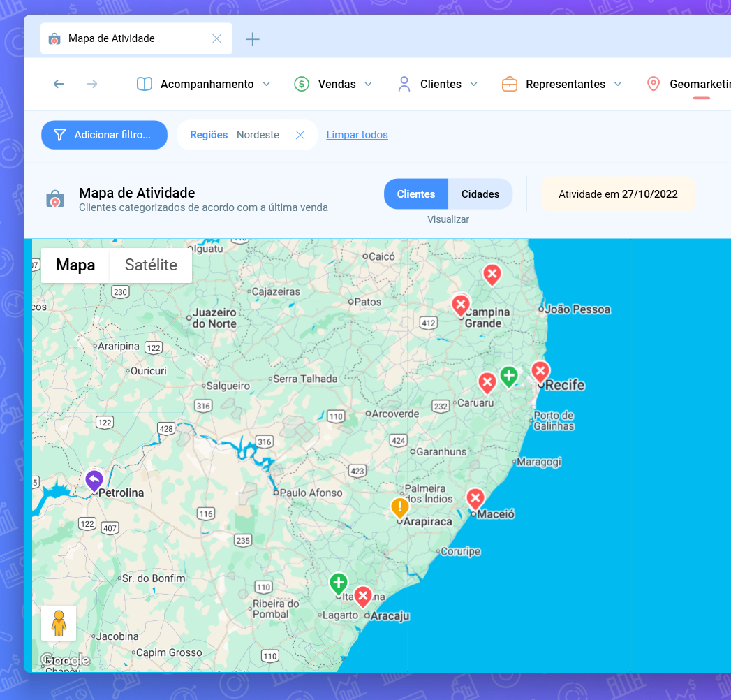Click the Serra Talhada label

tap(305, 379)
